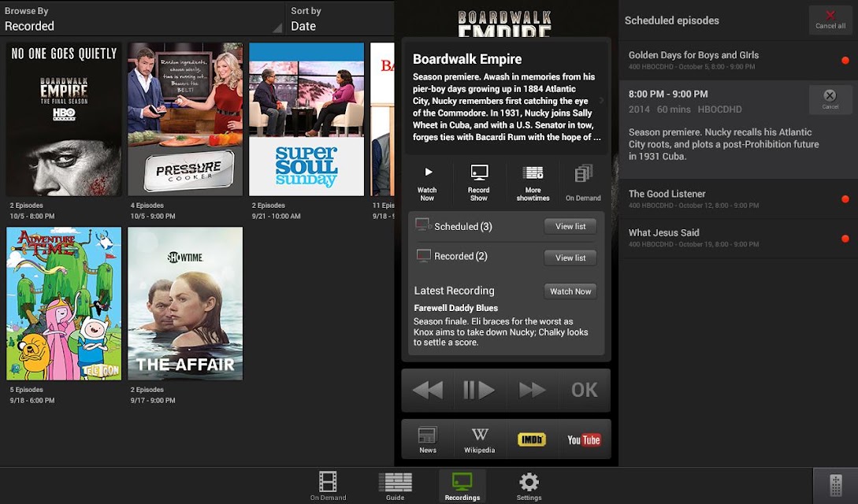This screenshot has height=504, width=858.
Task: Click the OK remote button
Action: point(584,390)
